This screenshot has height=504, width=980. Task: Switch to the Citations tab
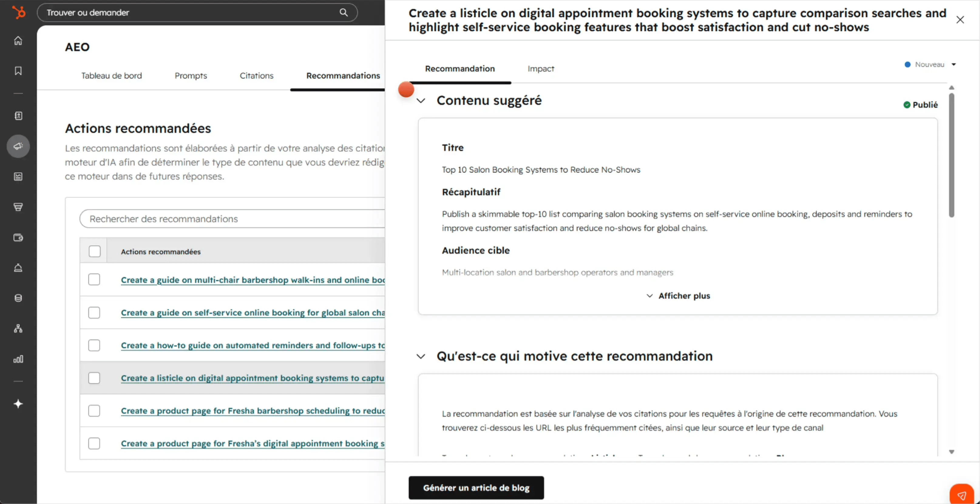(x=256, y=75)
